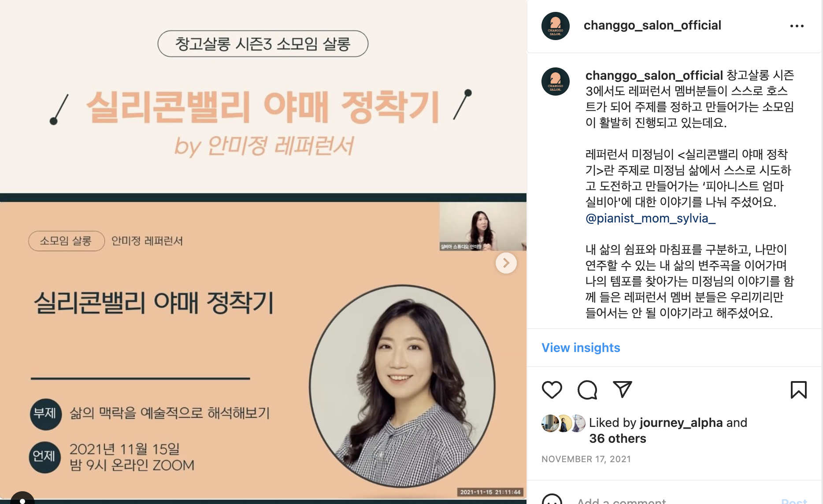Click the emoji face icon by comment box
823x504 pixels.
pyautogui.click(x=552, y=500)
